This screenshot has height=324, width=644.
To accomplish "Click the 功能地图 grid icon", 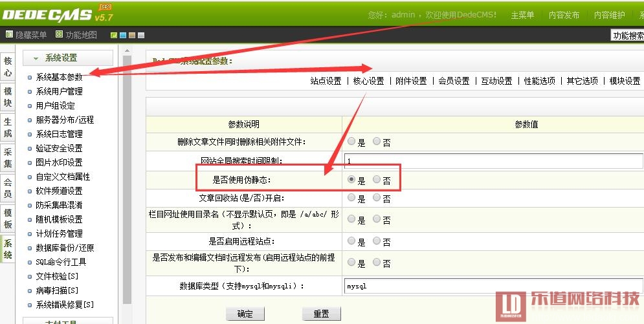I will pyautogui.click(x=59, y=34).
